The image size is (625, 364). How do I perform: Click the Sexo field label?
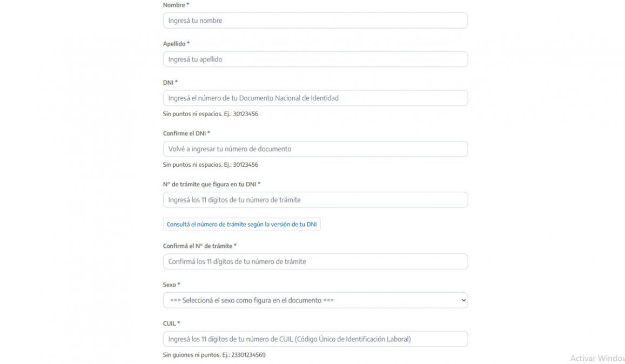[170, 285]
